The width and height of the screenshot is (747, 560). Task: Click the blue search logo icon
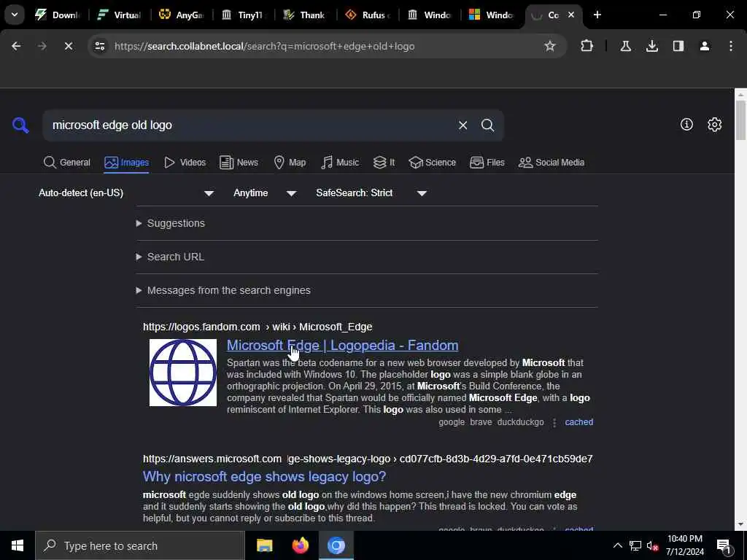pyautogui.click(x=20, y=125)
